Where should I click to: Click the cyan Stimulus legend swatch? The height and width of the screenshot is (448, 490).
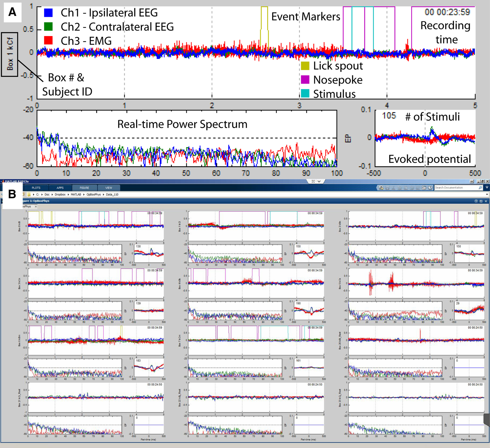point(305,93)
